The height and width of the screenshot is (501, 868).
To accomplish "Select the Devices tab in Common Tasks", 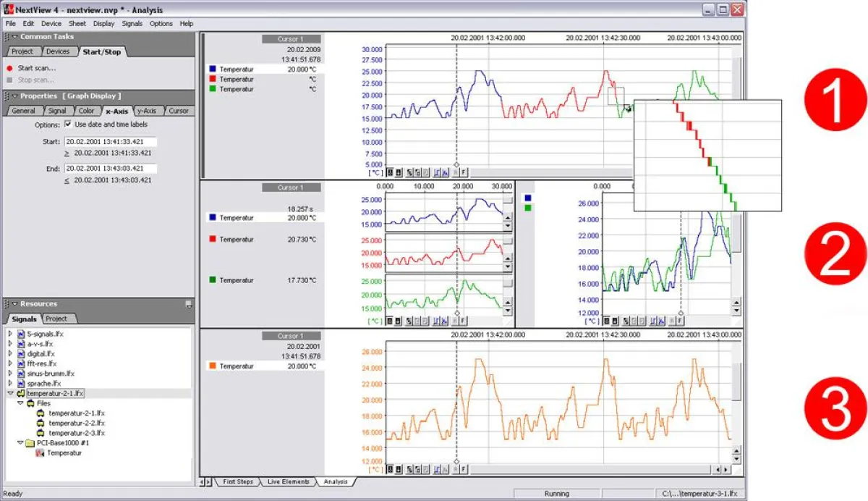I will coord(57,51).
